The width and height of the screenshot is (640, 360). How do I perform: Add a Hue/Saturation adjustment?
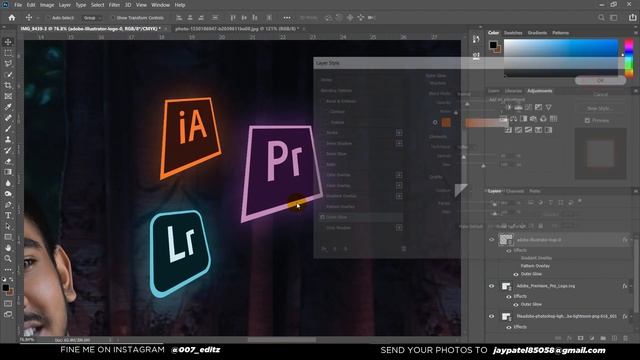(503, 119)
